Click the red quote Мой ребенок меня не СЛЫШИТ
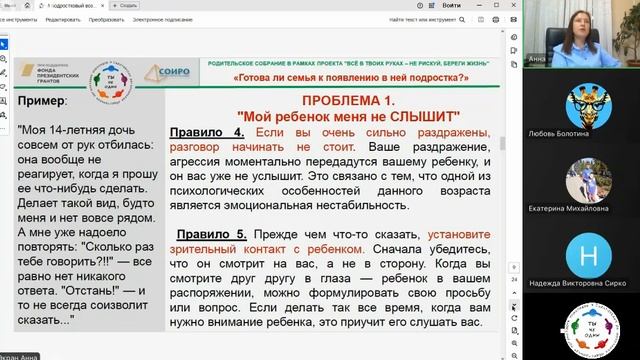 pos(348,117)
